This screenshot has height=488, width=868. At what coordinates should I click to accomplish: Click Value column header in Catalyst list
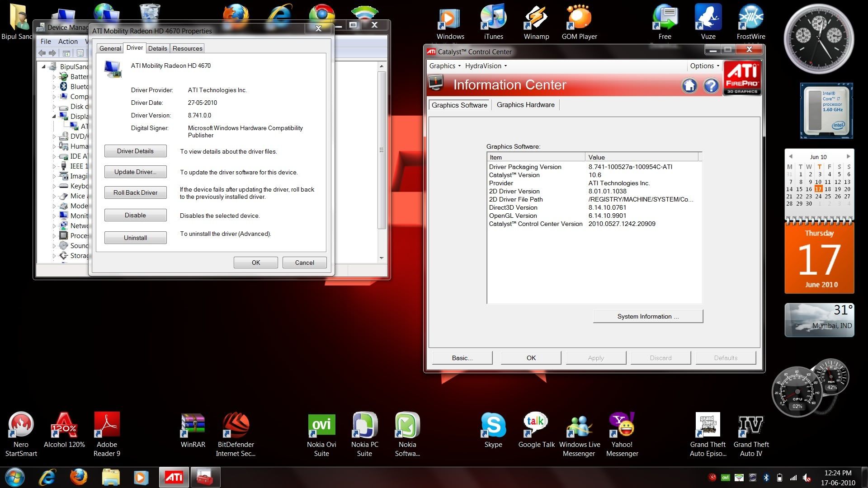642,157
